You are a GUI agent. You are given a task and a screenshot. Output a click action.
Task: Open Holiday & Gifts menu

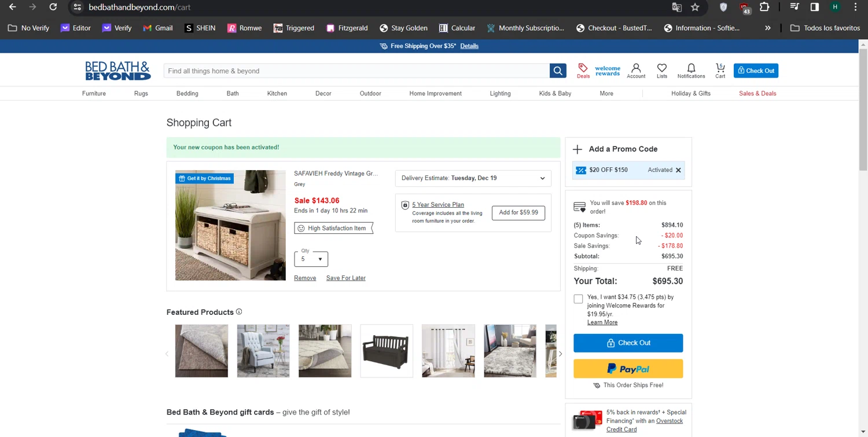(x=691, y=93)
